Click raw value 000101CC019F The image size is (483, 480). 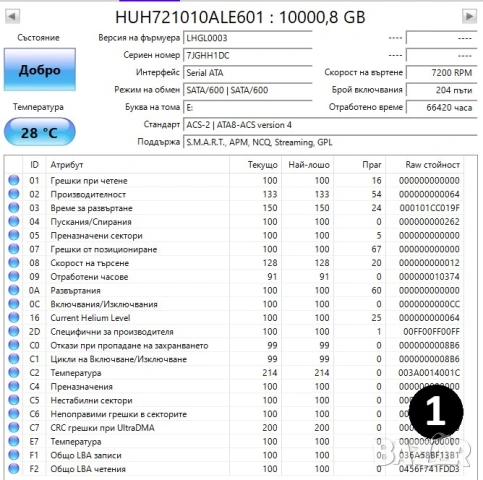[429, 208]
